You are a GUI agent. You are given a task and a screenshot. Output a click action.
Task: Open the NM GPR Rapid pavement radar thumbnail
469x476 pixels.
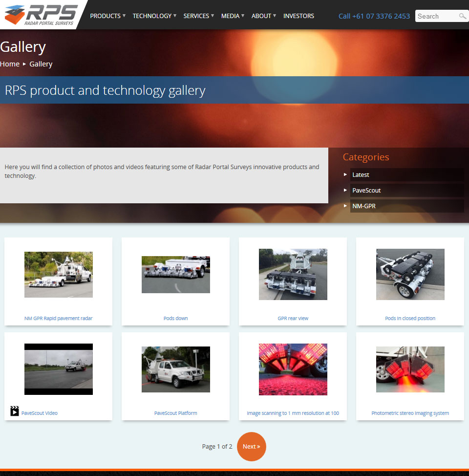(x=59, y=275)
